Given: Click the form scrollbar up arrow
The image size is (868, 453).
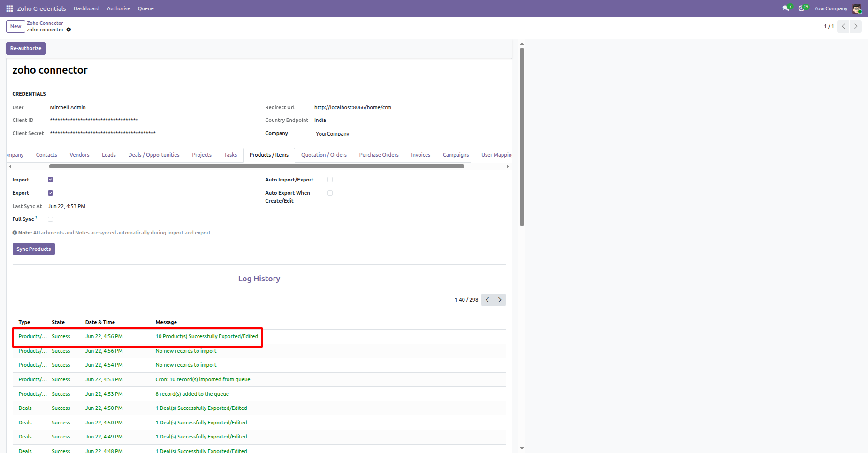Looking at the screenshot, I should [x=522, y=44].
